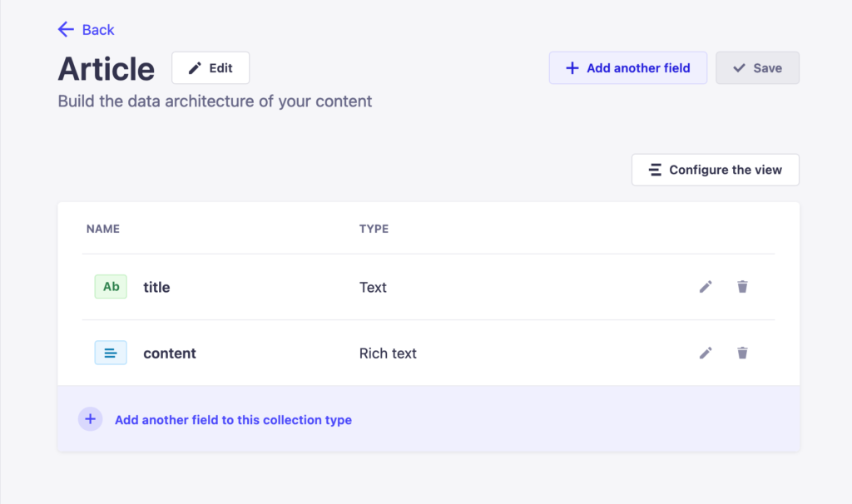Click the pencil icon to edit the title field
Viewport: 852px width, 504px height.
point(705,286)
